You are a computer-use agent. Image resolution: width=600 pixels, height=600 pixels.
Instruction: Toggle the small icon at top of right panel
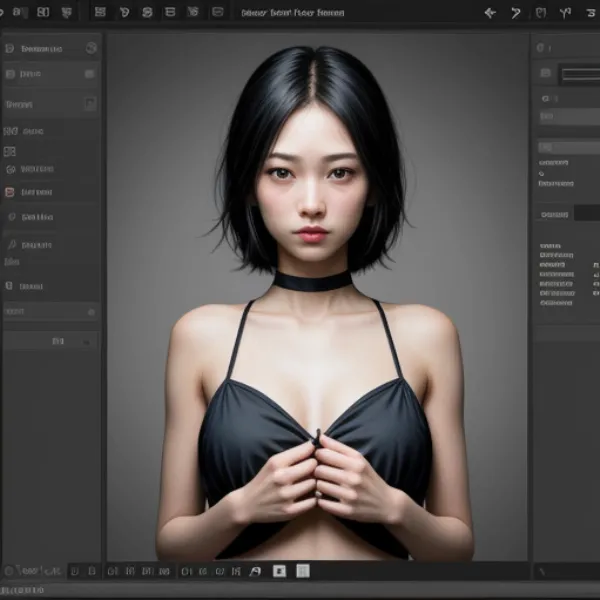tap(541, 48)
